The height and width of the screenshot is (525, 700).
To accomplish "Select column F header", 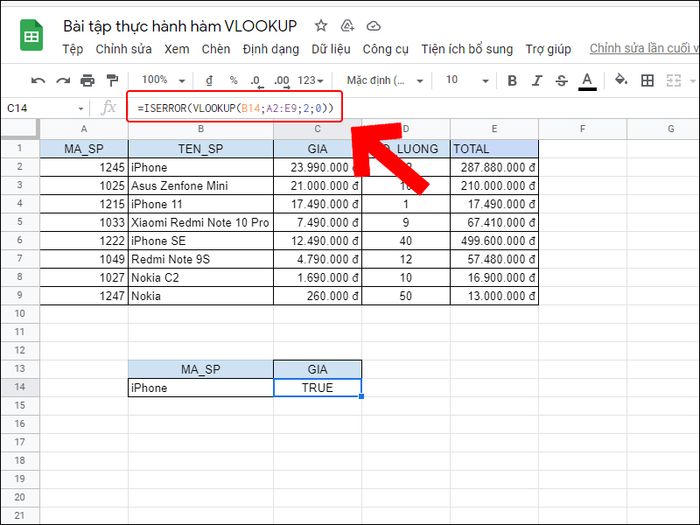I will (x=583, y=129).
